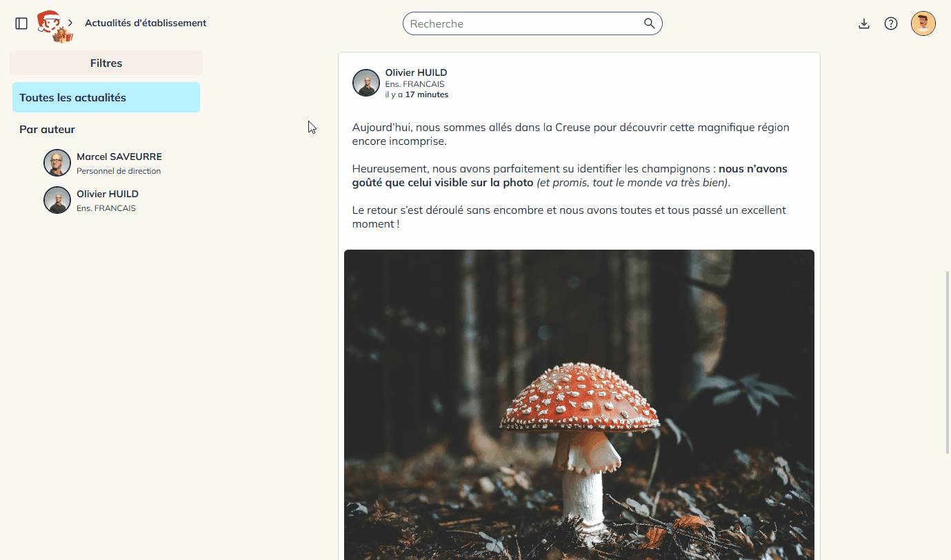Click the breadcrumb chevron arrow

coord(70,23)
